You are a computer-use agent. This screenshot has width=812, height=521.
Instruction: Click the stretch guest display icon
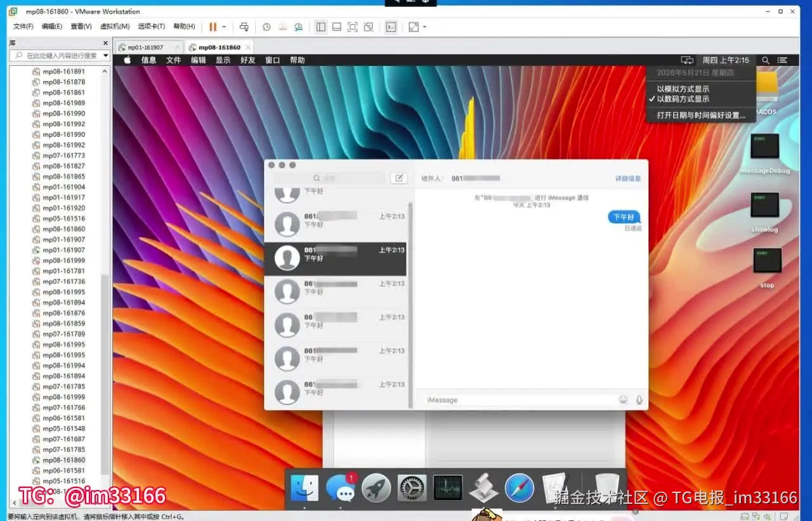(414, 27)
